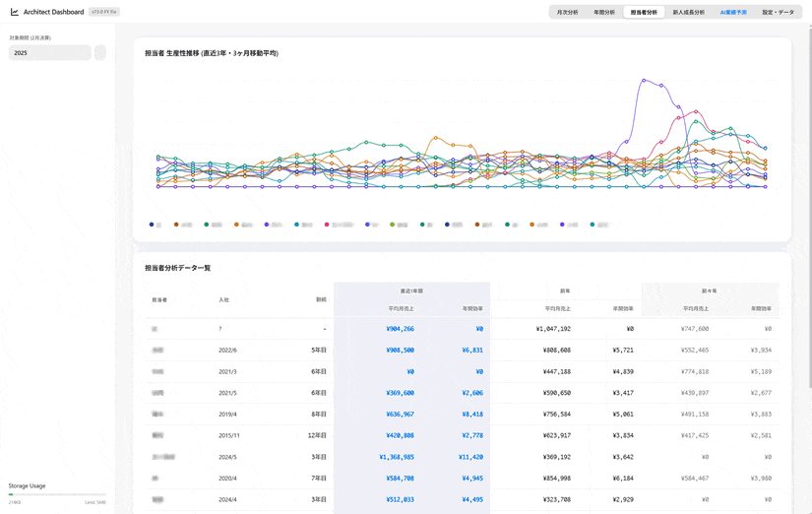This screenshot has height=514, width=812.
Task: Click the ¥512,033 cell
Action: coord(401,500)
